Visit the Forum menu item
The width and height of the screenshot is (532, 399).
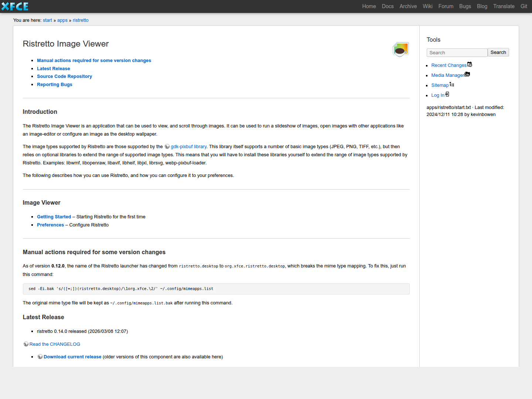[446, 6]
